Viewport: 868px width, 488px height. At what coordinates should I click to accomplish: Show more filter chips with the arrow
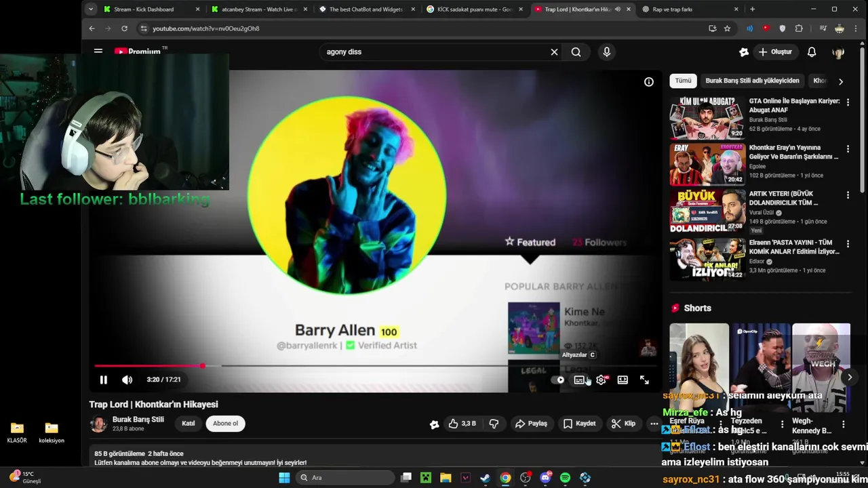(841, 81)
